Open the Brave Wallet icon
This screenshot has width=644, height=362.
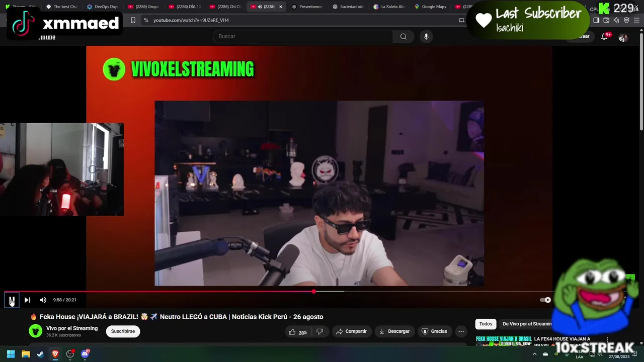tap(606, 20)
